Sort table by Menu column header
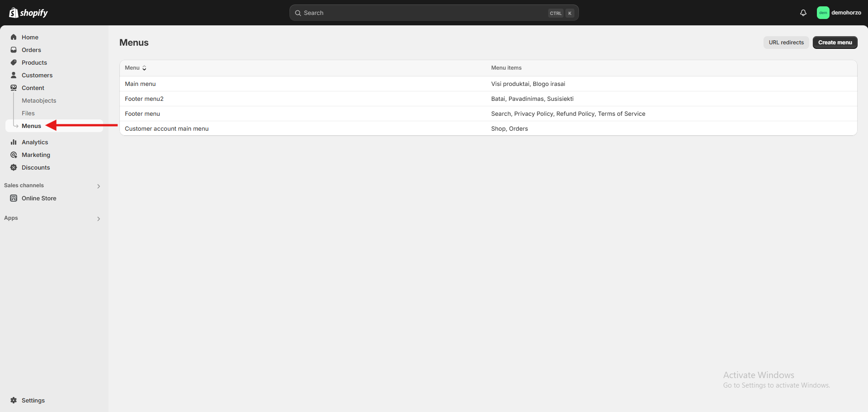Screen dimensions: 868x412 [135, 68]
